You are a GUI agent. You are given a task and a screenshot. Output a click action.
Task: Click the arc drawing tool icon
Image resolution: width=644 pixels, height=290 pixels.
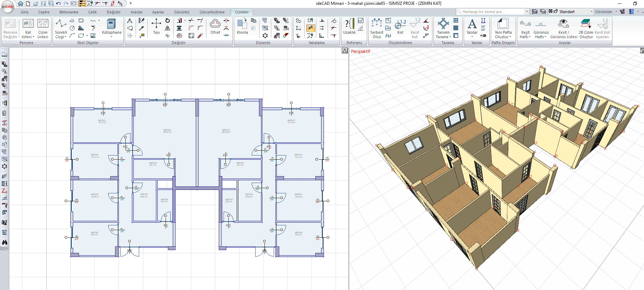tap(72, 35)
